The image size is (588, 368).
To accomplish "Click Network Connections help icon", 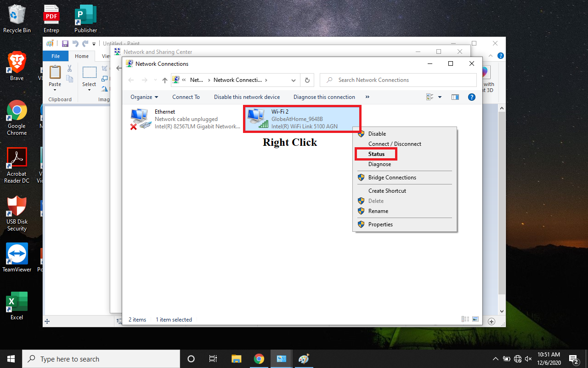I will pos(471,97).
